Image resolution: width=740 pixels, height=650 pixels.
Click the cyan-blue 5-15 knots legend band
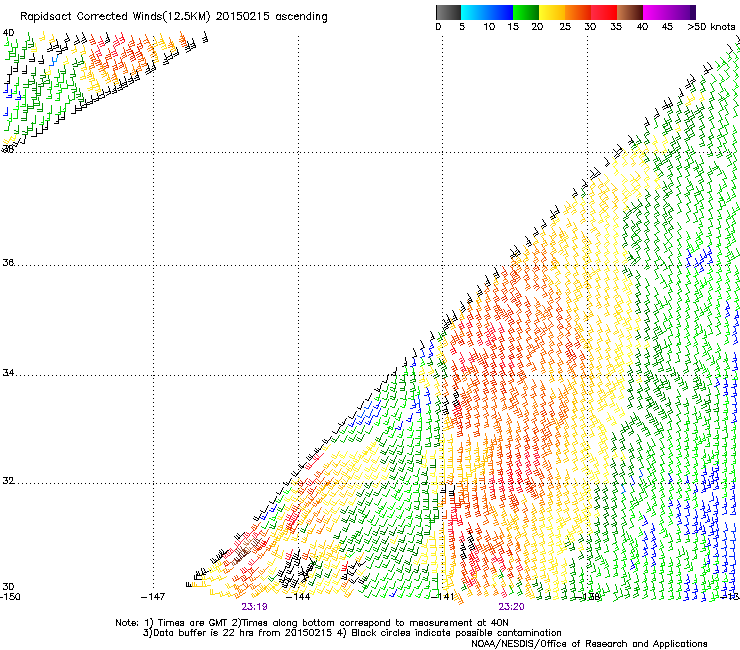click(x=487, y=12)
